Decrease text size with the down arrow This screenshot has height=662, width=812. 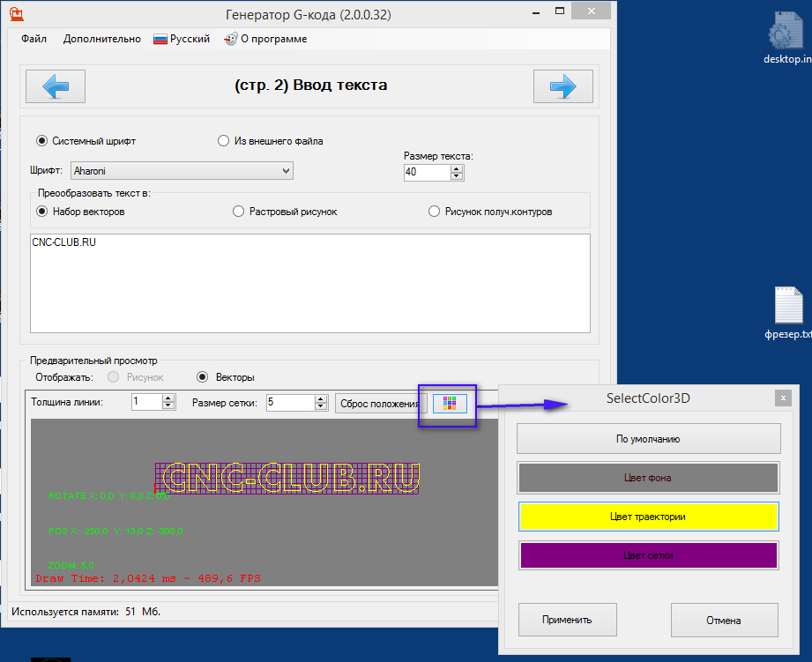(x=456, y=176)
